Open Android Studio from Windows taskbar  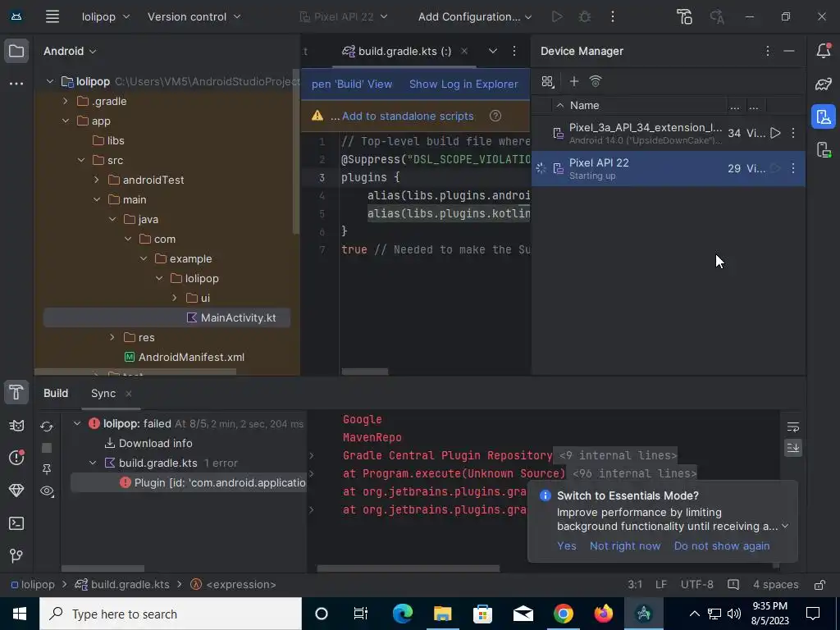pos(644,614)
